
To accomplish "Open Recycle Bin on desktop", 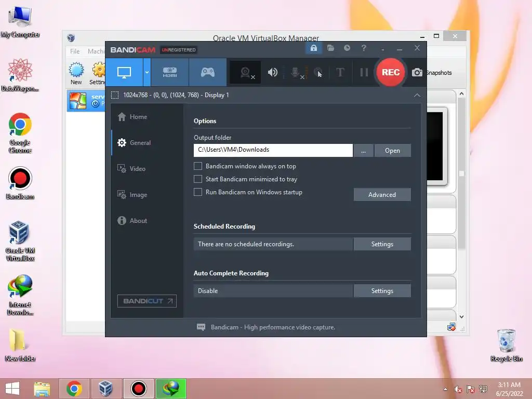I will click(x=506, y=345).
